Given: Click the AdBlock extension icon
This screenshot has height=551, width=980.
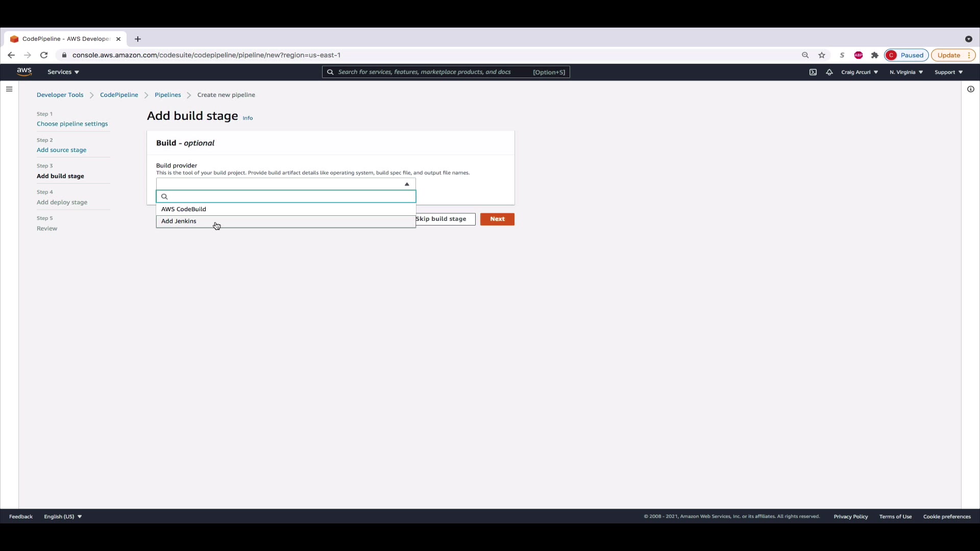Looking at the screenshot, I should (859, 55).
